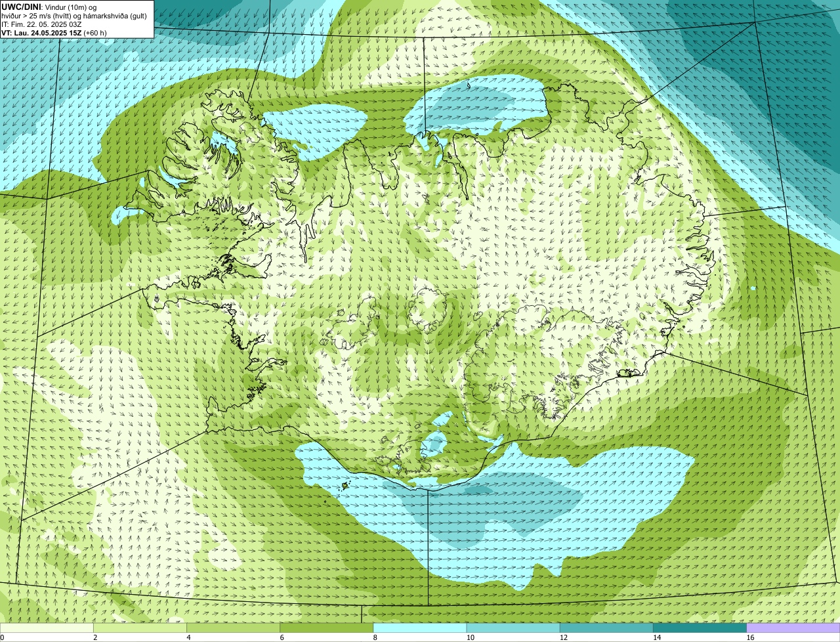The height and width of the screenshot is (642, 840).
Task: Click the 12–14 m/s teal legend swatch
Action: coord(606,628)
